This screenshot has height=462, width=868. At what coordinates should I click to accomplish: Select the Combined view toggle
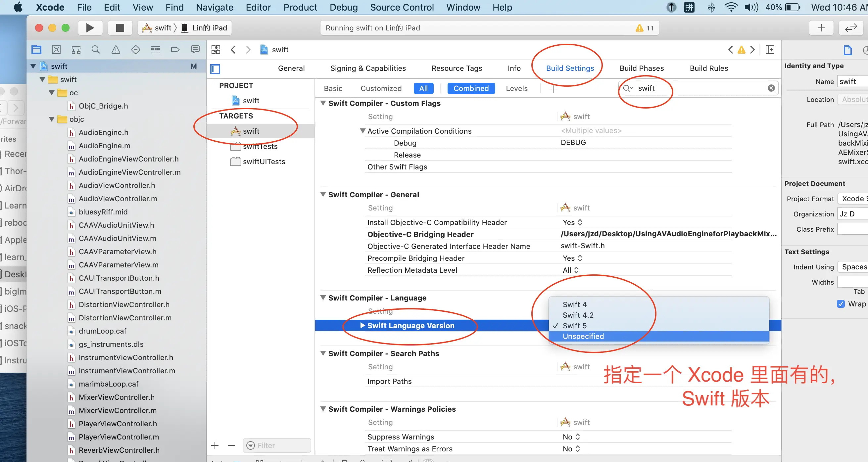click(x=471, y=88)
